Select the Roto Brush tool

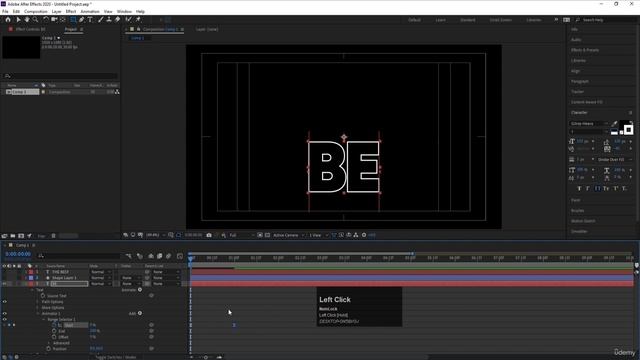point(129,20)
